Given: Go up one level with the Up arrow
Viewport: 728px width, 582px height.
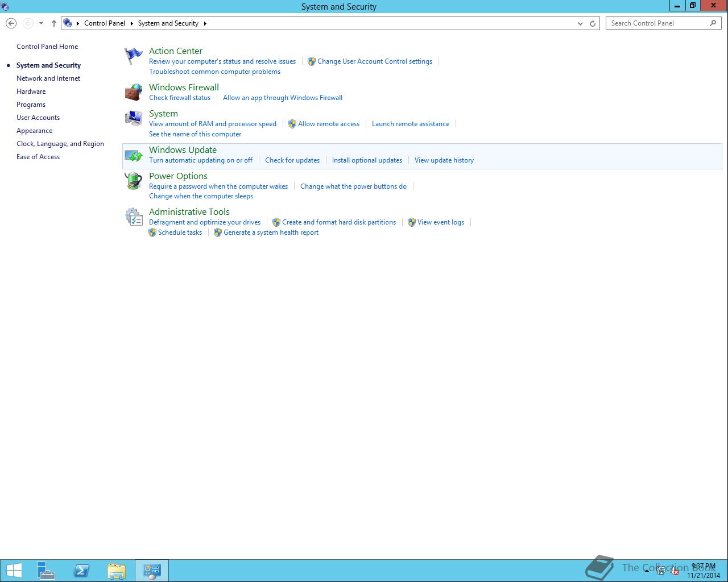Looking at the screenshot, I should pyautogui.click(x=53, y=23).
